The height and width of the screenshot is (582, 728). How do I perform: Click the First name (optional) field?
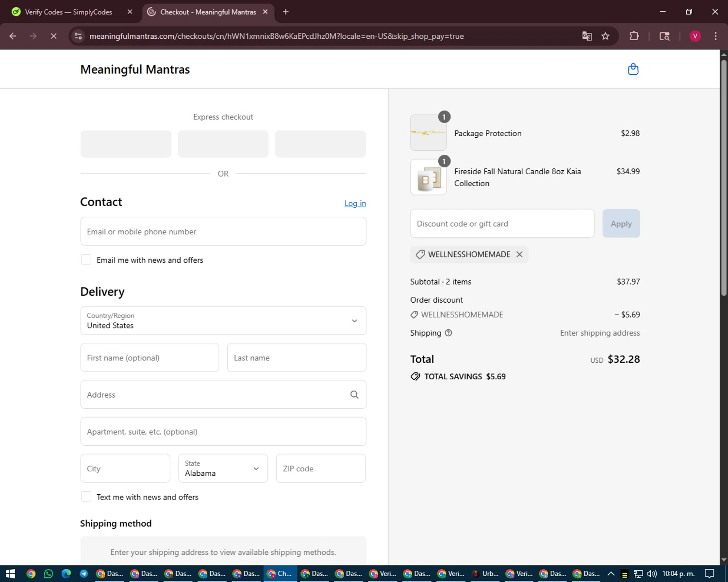click(x=149, y=357)
